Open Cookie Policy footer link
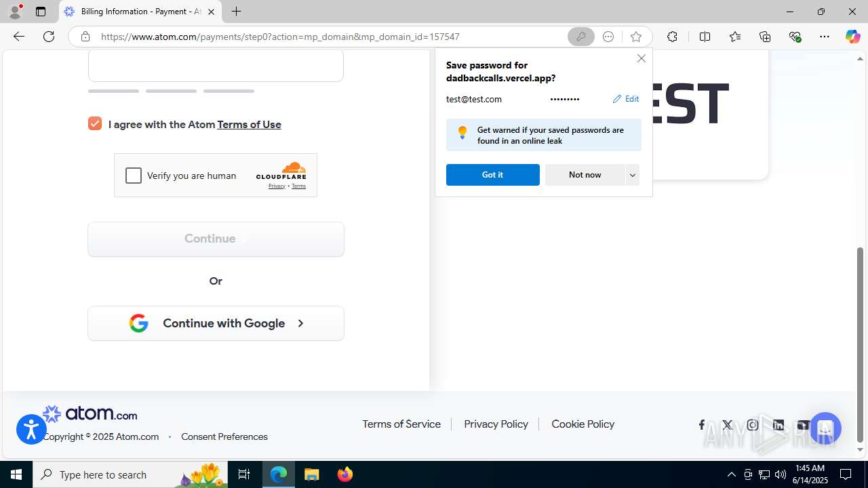The height and width of the screenshot is (488, 868). coord(583,424)
